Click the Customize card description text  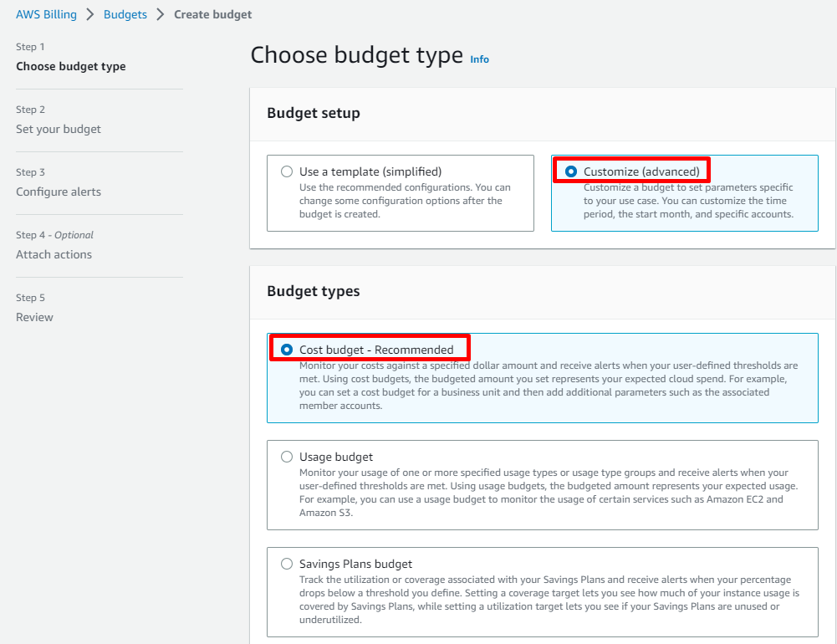point(688,201)
